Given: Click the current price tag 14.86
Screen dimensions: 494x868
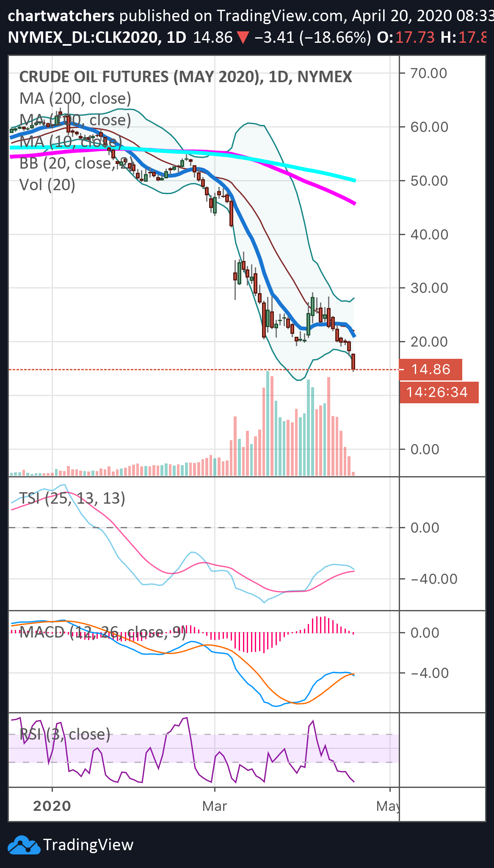Looking at the screenshot, I should point(431,369).
